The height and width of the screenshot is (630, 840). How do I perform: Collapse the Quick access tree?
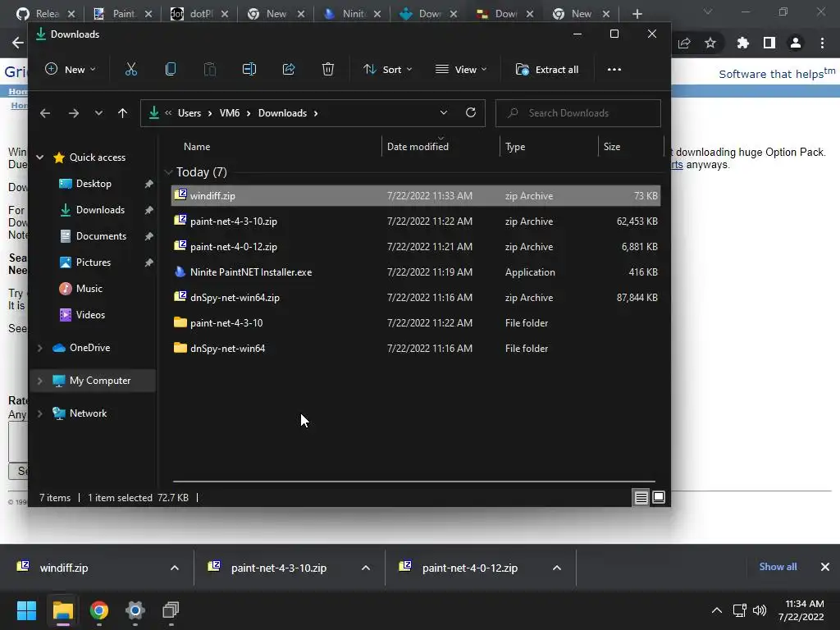tap(39, 157)
